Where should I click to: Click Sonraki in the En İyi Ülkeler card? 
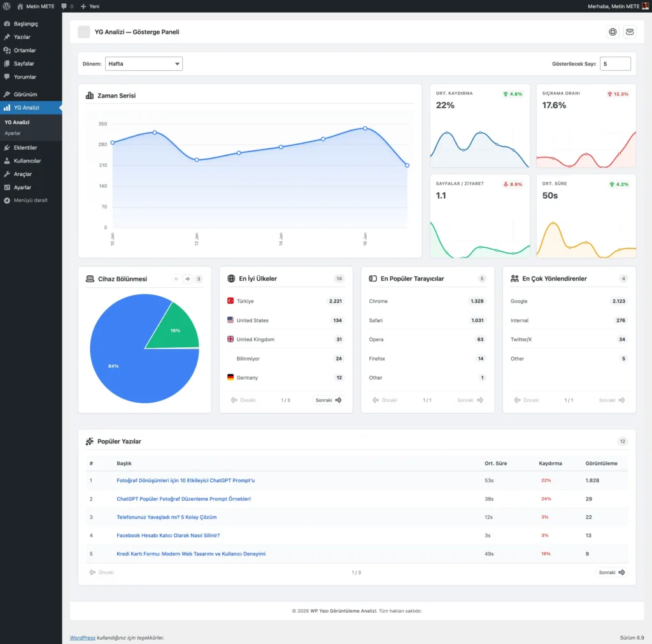pyautogui.click(x=328, y=400)
